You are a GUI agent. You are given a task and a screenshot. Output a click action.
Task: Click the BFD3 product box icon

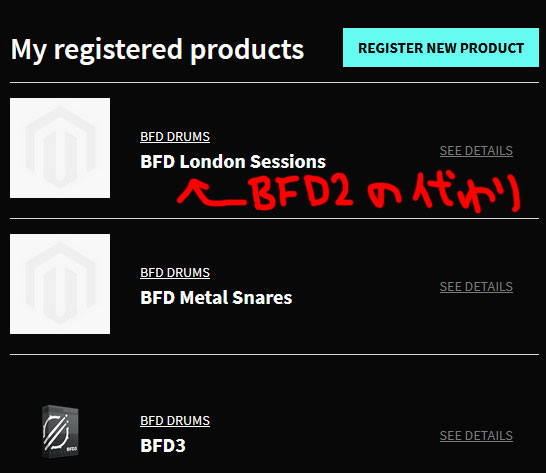pyautogui.click(x=60, y=431)
